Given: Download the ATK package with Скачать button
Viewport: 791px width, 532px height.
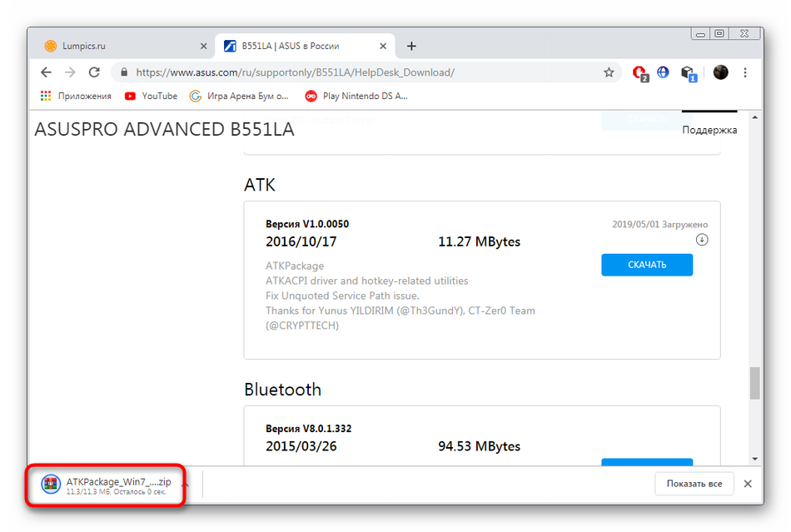Looking at the screenshot, I should pos(646,265).
